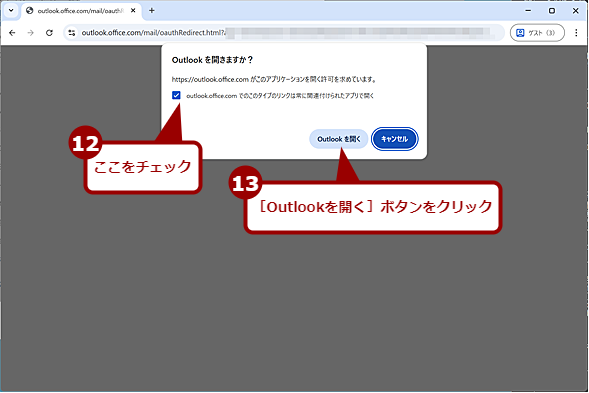The width and height of the screenshot is (589, 393).
Task: Maximize the browser window
Action: [552, 11]
